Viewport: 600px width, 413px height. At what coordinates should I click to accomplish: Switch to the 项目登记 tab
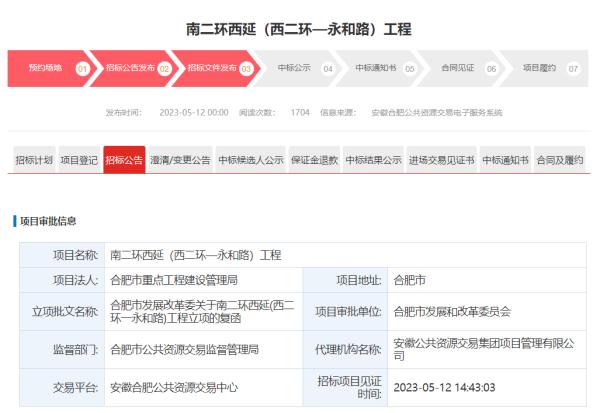point(79,160)
